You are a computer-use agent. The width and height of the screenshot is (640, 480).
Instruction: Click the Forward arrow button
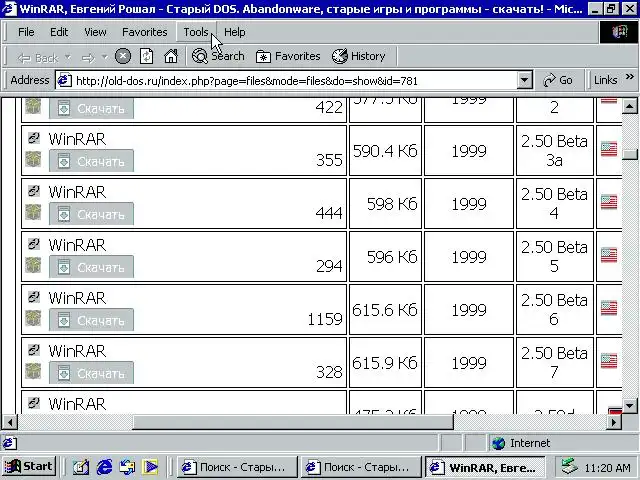[88, 58]
